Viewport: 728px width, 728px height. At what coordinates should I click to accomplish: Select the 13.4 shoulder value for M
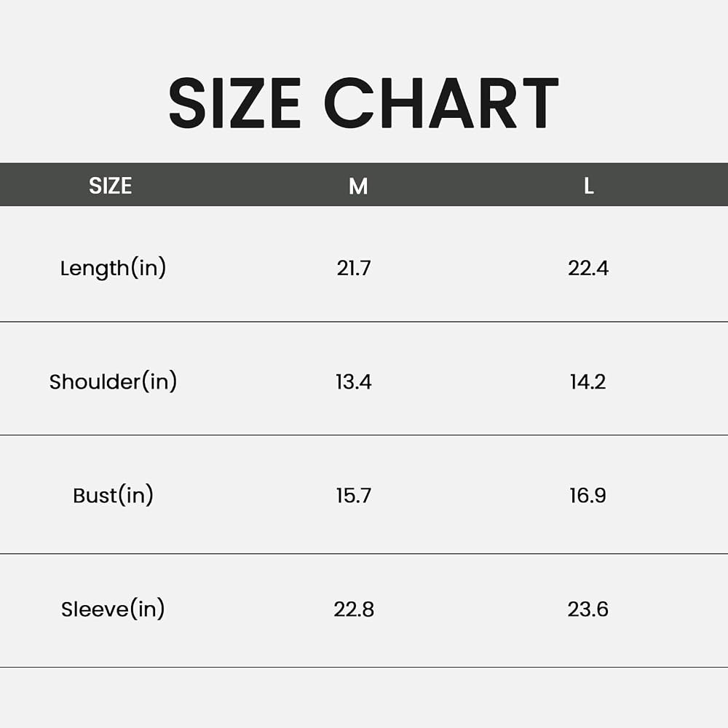pos(354,382)
